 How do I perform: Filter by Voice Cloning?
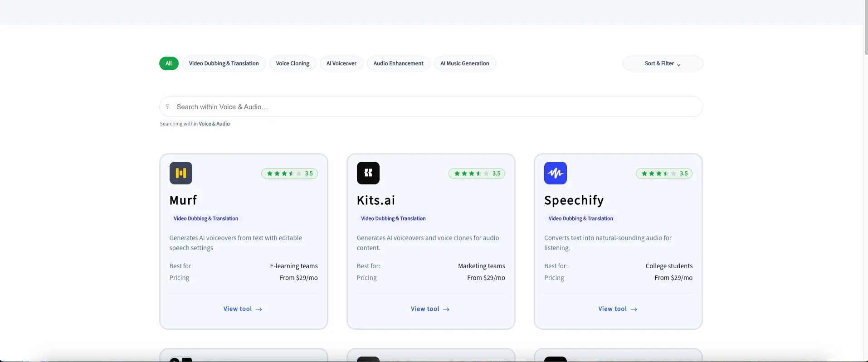click(x=293, y=63)
